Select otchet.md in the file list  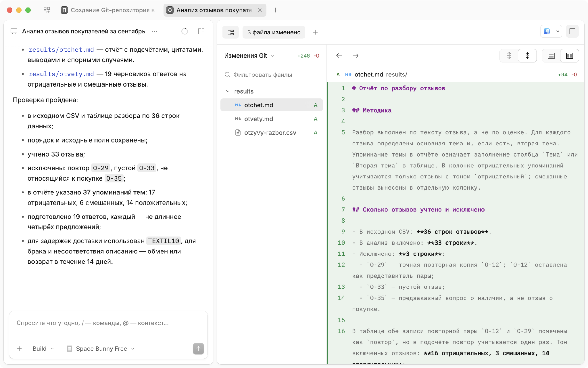click(x=272, y=105)
